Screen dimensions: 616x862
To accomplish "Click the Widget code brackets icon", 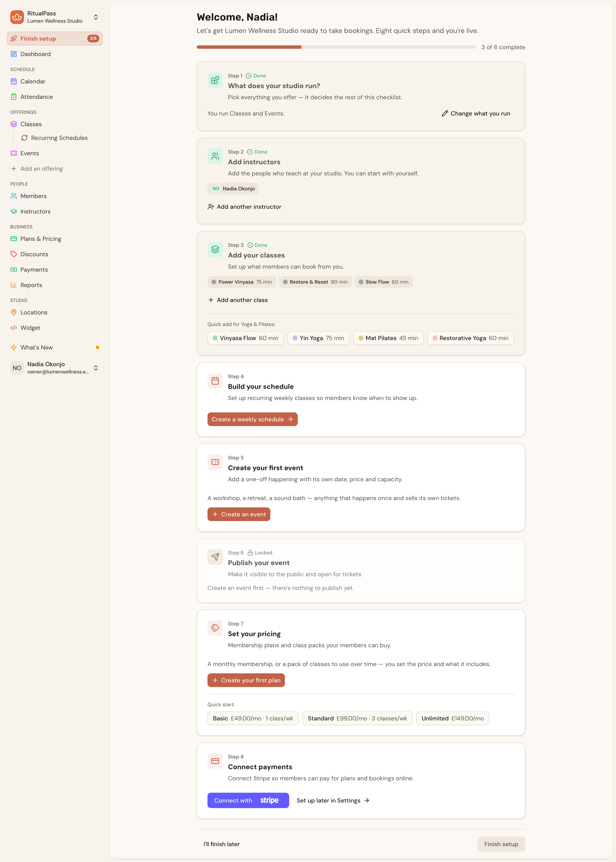I will (14, 328).
